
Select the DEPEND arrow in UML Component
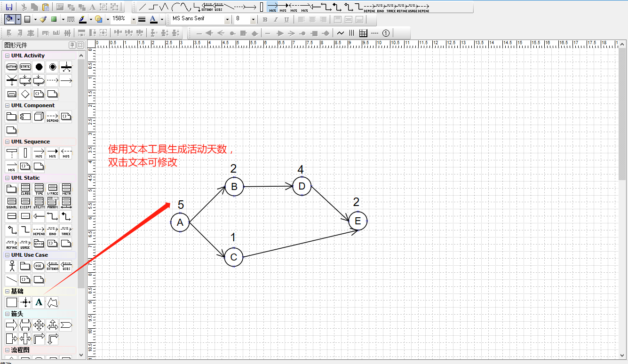(52, 116)
